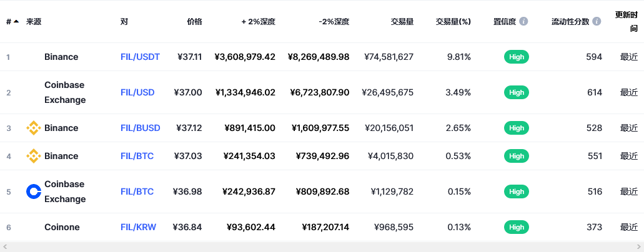Image resolution: width=644 pixels, height=252 pixels.
Task: Click Coinbase Exchange logo in row five
Action: point(33,191)
